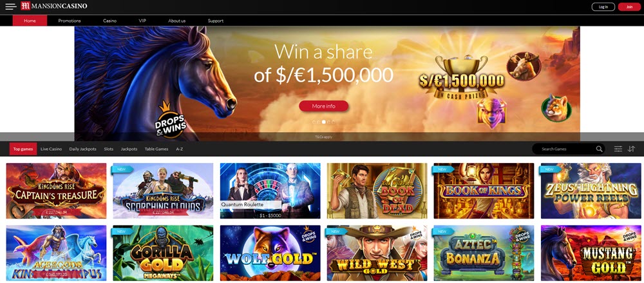
Task: Open the game filter icon
Action: tap(618, 149)
